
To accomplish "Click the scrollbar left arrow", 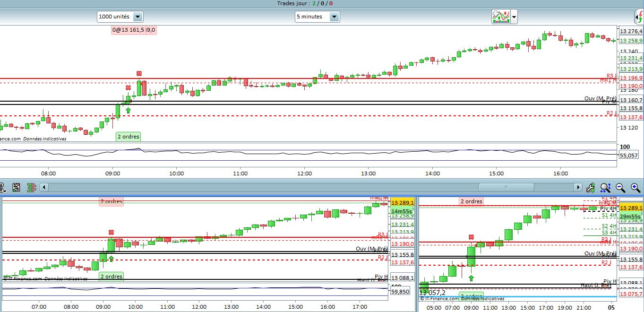I will click(x=44, y=187).
